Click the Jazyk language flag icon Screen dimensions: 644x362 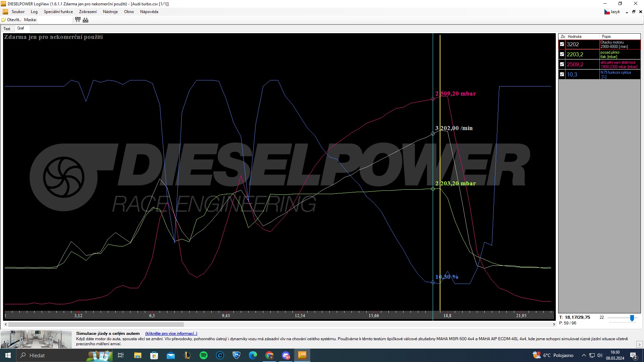(607, 12)
